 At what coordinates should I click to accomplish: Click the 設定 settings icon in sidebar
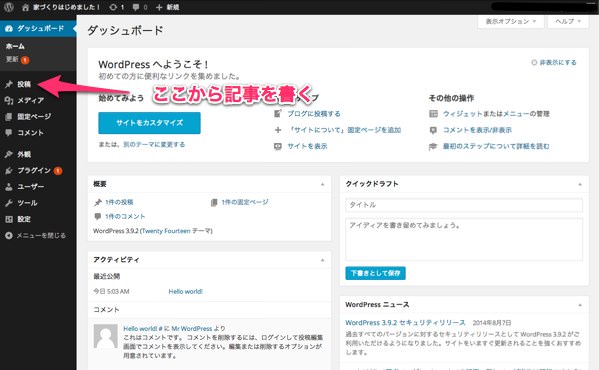(9, 219)
